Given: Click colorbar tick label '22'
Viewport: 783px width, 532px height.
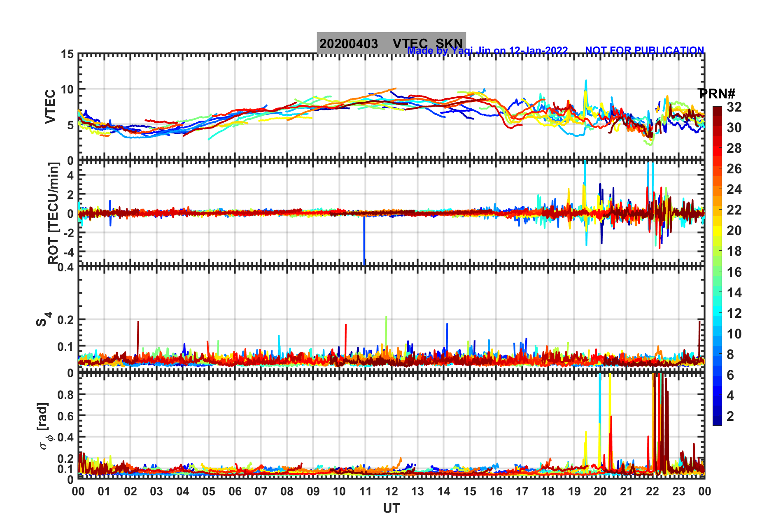Looking at the screenshot, I should (x=734, y=210).
